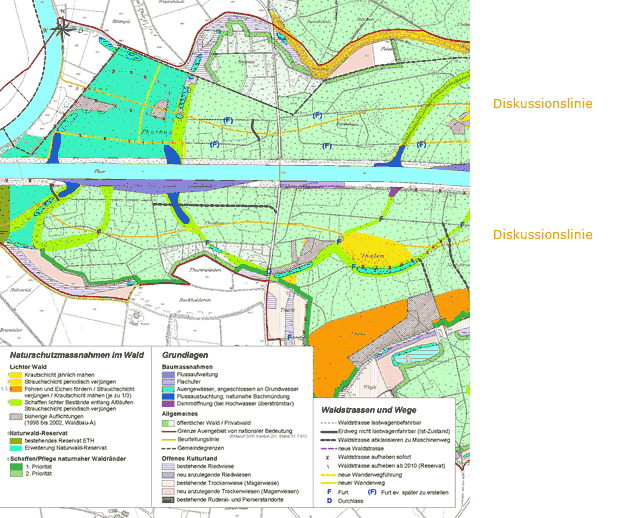Click the 'bestehendes Reservat ETH' swatch
The width and height of the screenshot is (643, 518).
pyautogui.click(x=15, y=439)
